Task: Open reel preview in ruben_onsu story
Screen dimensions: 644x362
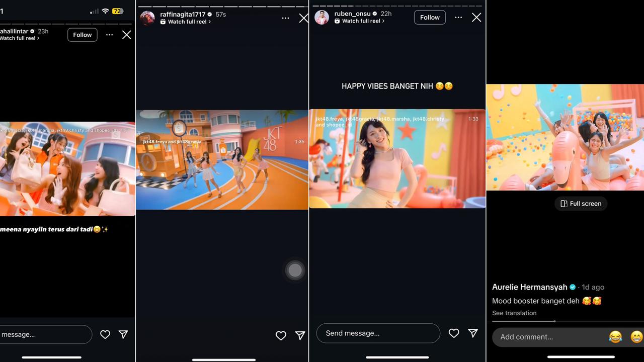Action: [397, 158]
